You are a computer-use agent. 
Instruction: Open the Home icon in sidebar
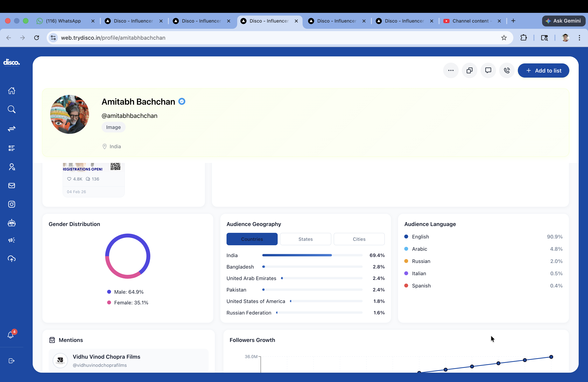click(x=12, y=91)
